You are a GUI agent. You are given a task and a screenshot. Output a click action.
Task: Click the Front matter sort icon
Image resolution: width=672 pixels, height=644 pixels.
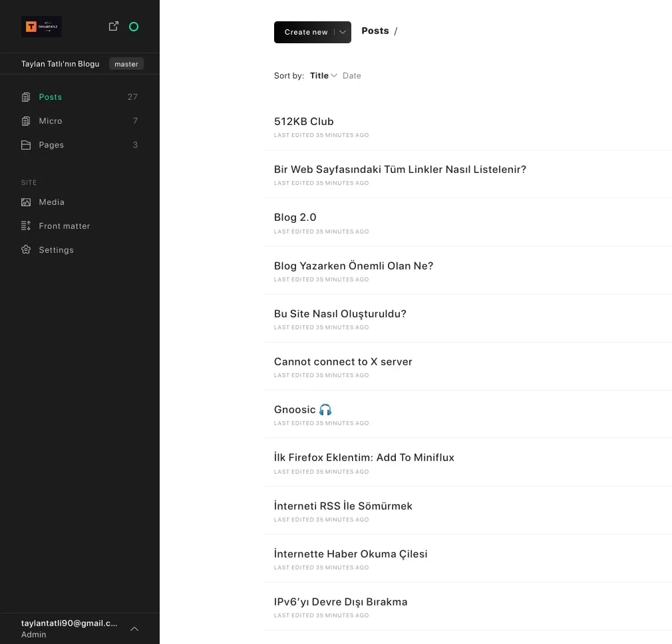[26, 226]
